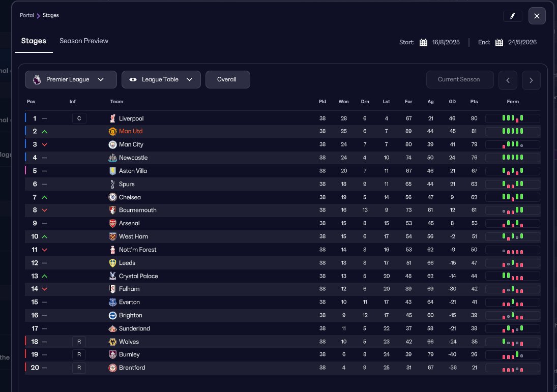Click the Liverpool club crest
This screenshot has width=557, height=392.
113,118
